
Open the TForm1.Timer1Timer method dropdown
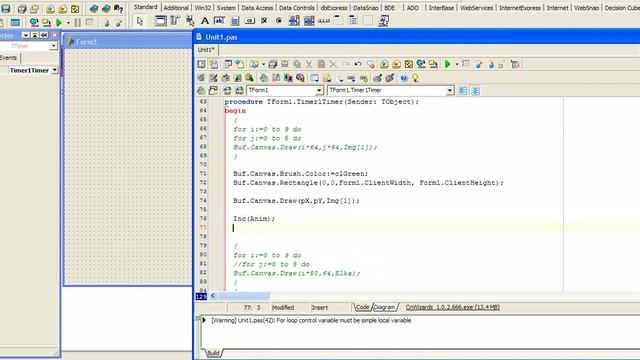(x=449, y=90)
